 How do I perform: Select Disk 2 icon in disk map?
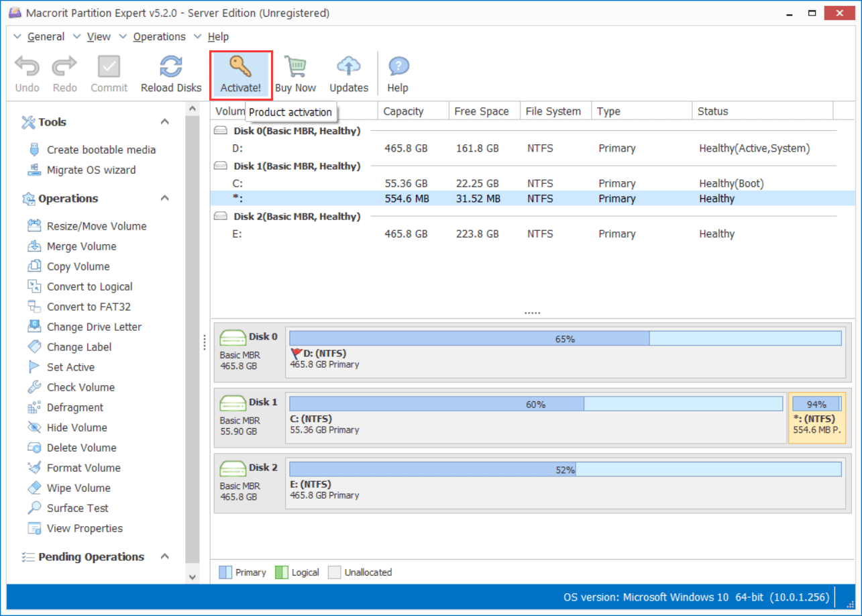click(x=233, y=468)
